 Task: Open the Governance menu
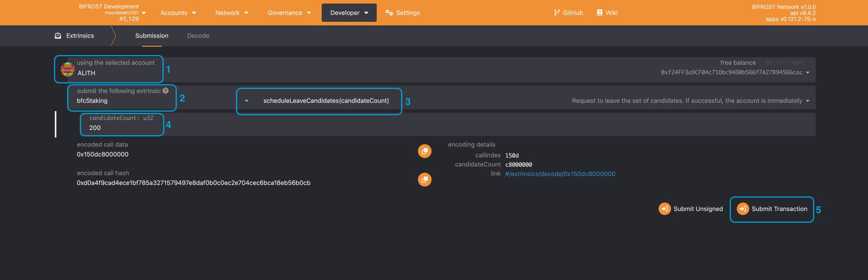289,13
